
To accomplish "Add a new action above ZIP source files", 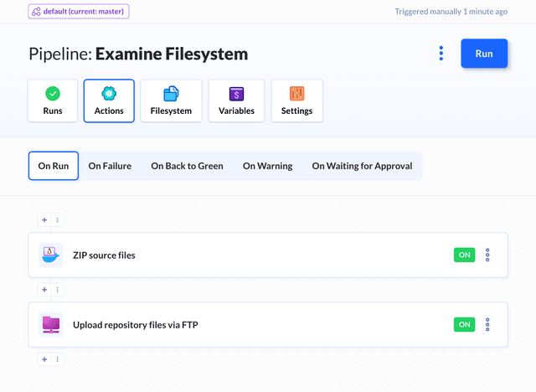I will [x=44, y=220].
